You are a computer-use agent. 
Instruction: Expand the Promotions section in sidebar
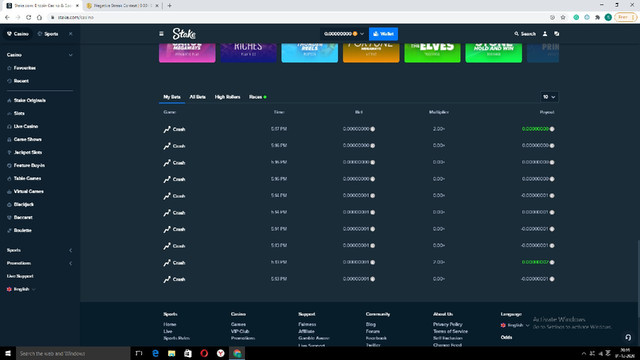(71, 263)
